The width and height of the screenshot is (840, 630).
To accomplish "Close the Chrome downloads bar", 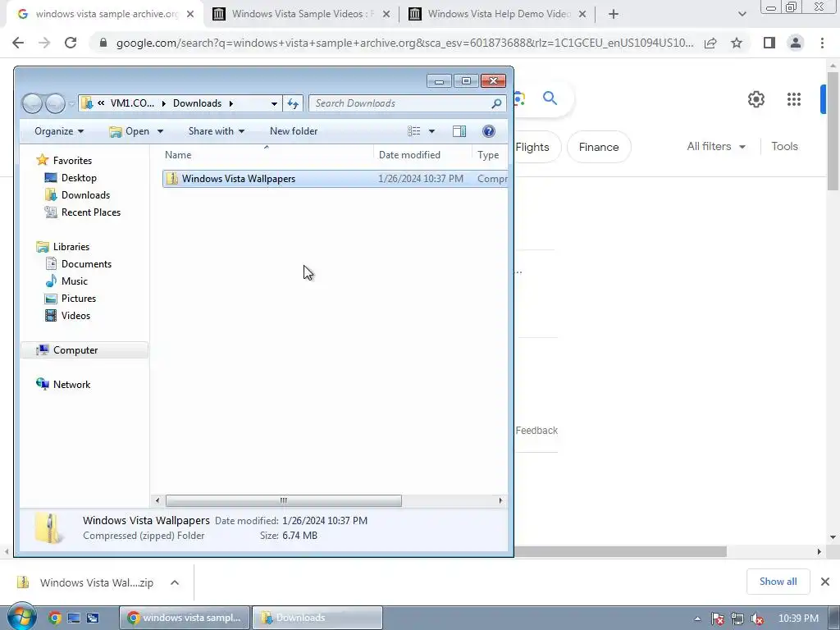I will [825, 582].
